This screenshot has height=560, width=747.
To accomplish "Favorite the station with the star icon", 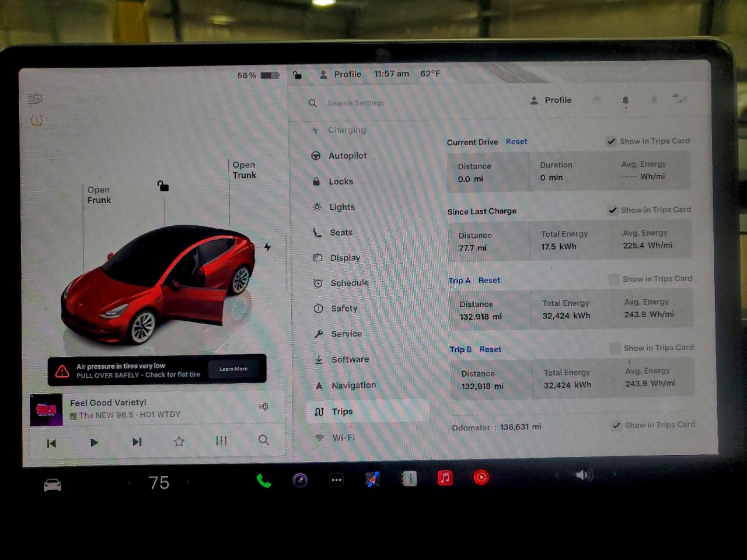I will coord(179,442).
